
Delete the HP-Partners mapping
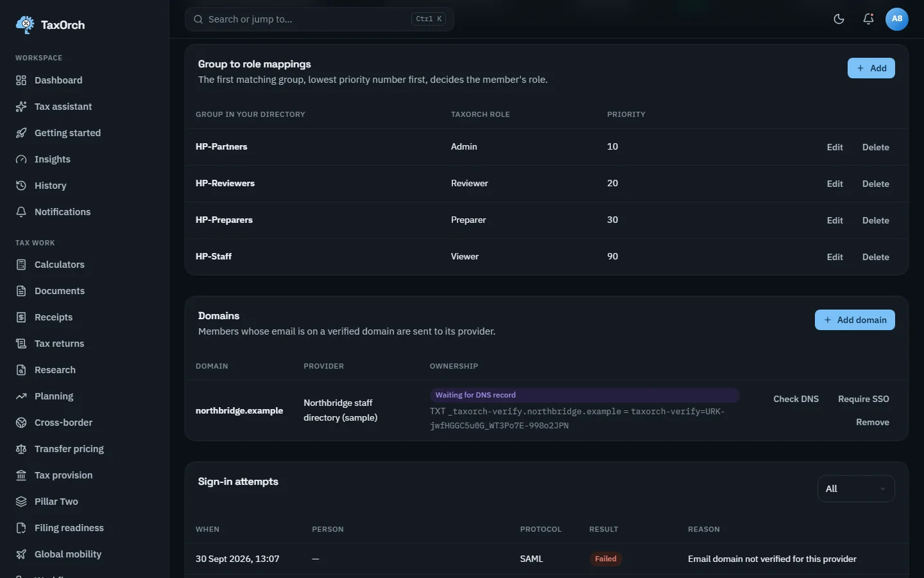(x=876, y=147)
